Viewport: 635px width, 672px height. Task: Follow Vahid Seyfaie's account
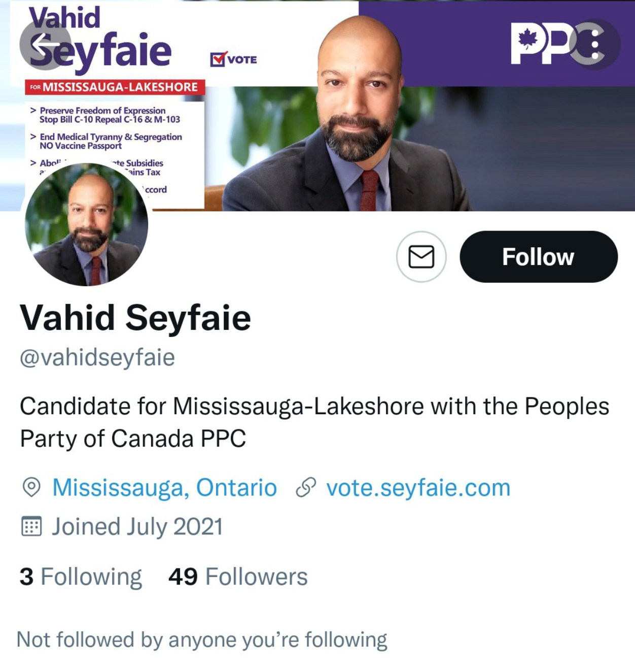[539, 257]
